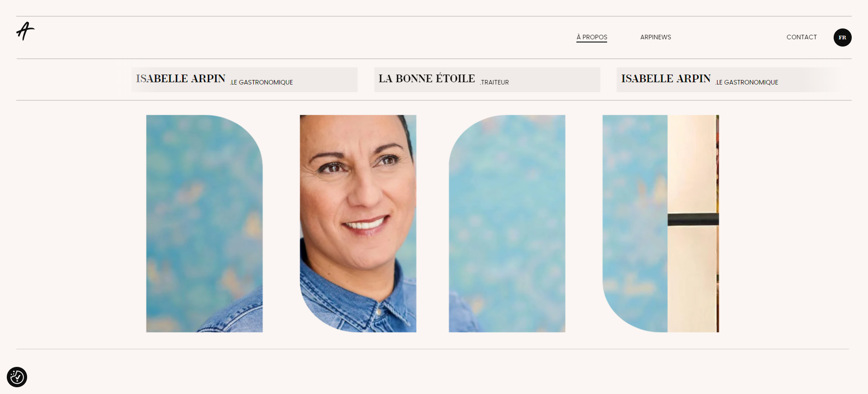Click the first ISABELLE ARPIN heading text
This screenshot has width=868, height=394.
click(181, 79)
